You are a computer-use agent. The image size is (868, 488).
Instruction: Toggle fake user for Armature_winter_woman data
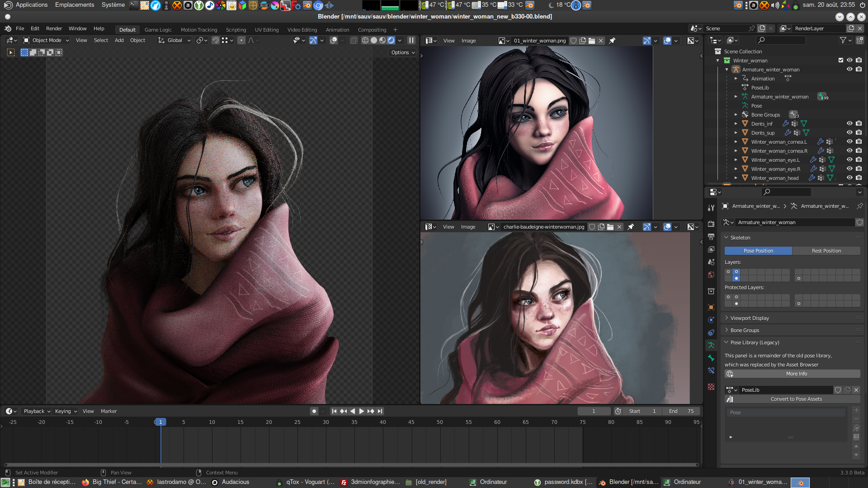point(859,222)
